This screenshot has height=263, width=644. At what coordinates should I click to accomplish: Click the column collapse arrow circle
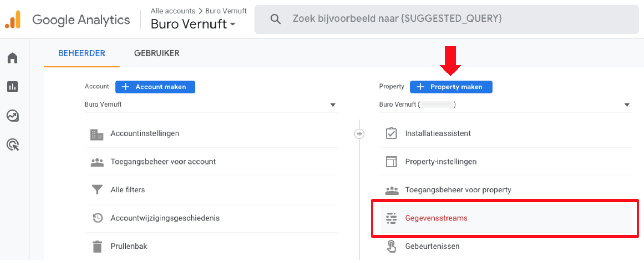point(359,134)
